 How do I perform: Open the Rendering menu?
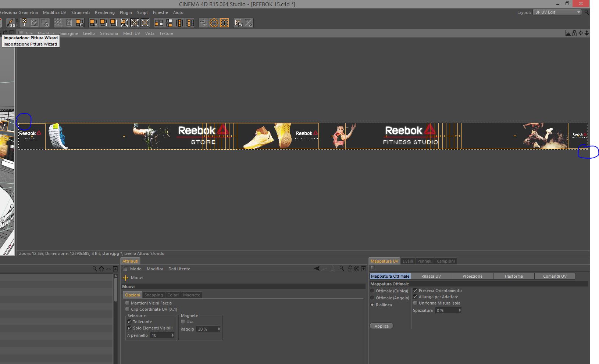(105, 12)
